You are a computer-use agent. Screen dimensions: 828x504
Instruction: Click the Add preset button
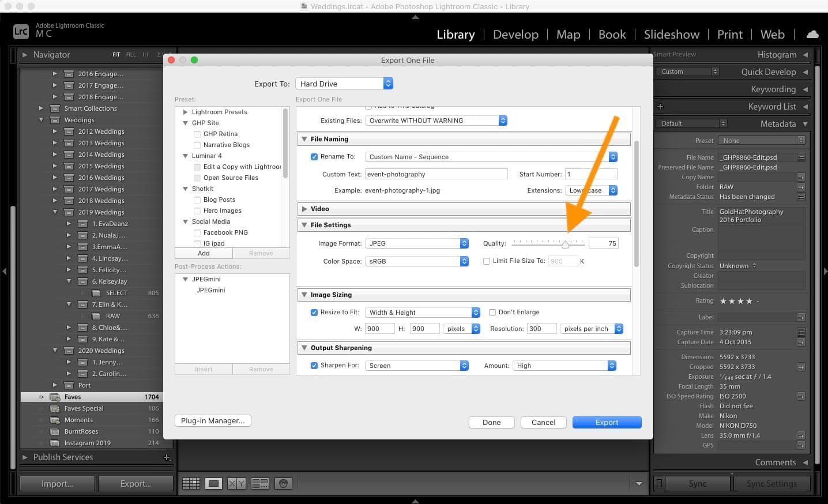(x=204, y=253)
